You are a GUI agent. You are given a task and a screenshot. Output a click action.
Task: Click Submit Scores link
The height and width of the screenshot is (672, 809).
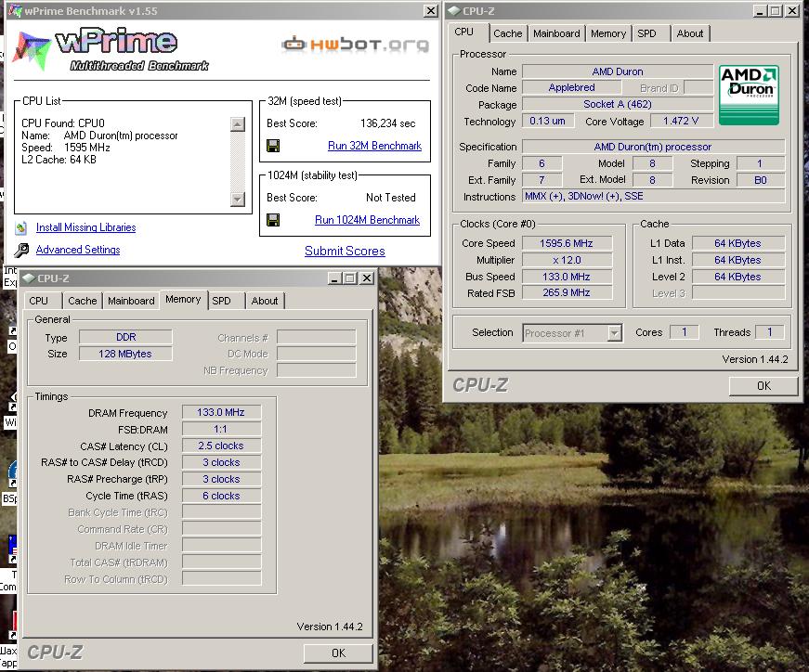[345, 252]
